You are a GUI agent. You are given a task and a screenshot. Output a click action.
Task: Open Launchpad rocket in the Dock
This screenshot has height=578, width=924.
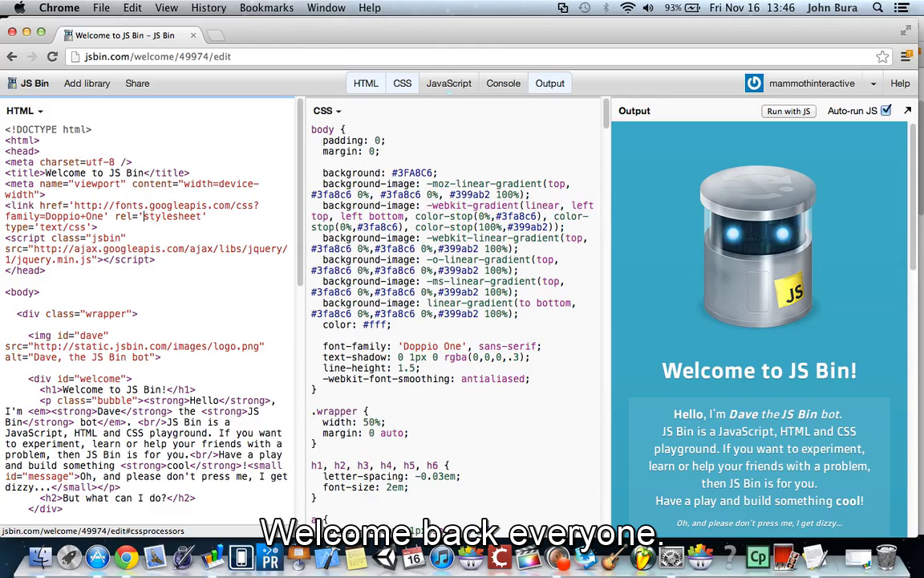click(x=69, y=557)
